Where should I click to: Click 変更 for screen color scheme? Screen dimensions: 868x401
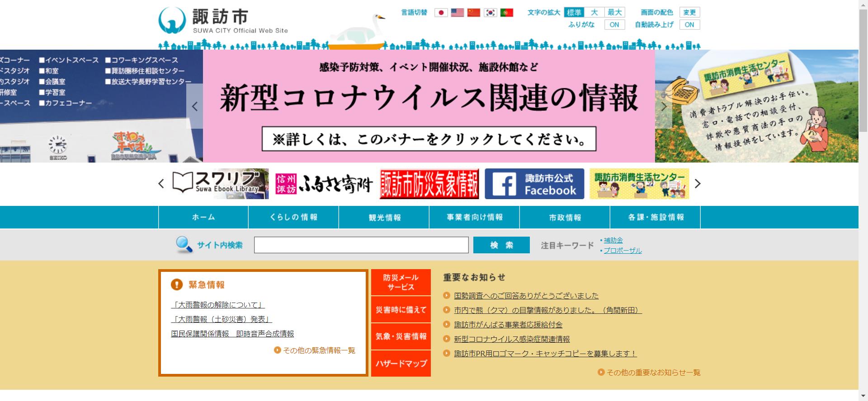point(689,13)
